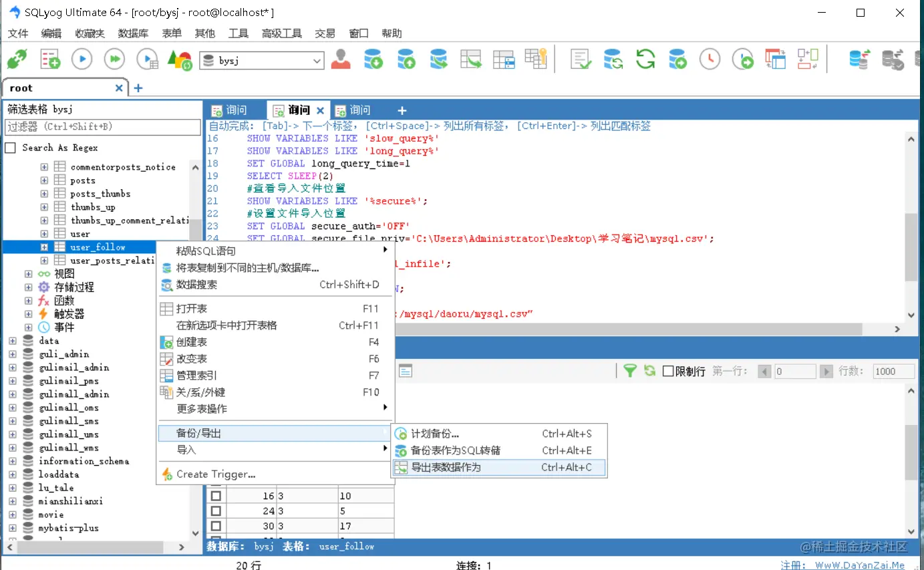924x570 pixels.
Task: Check the result row with values 30, 3, 17
Action: (x=216, y=526)
